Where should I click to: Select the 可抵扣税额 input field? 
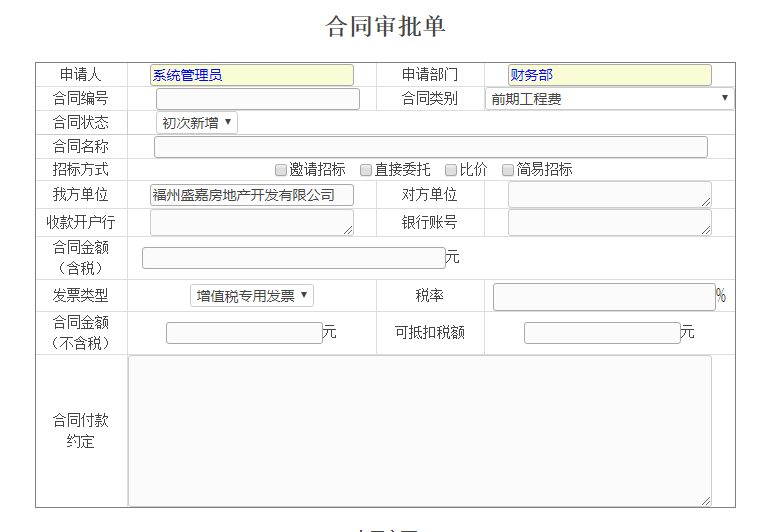(602, 333)
